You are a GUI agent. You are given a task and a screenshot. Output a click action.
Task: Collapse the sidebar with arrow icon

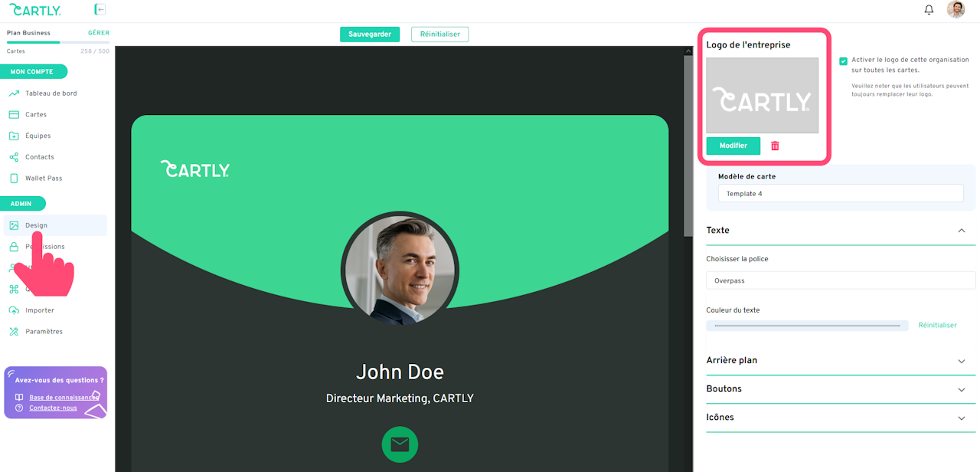tap(100, 10)
